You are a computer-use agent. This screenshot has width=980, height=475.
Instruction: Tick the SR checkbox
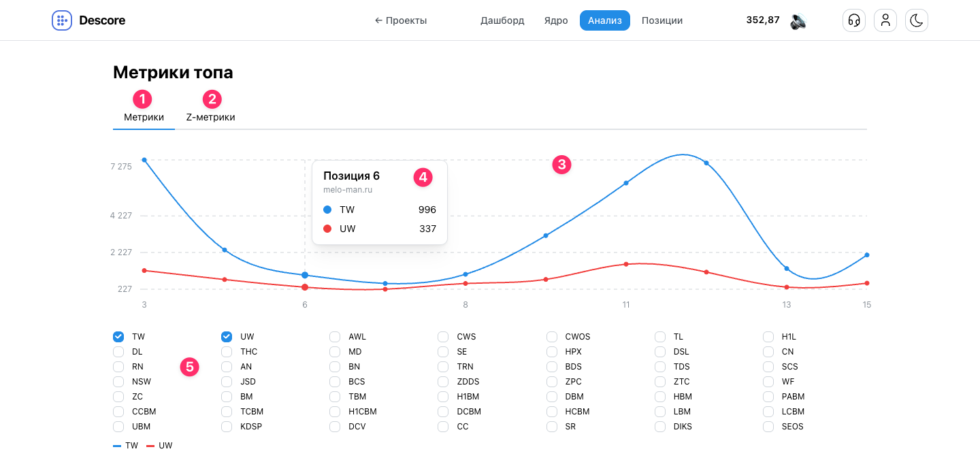552,427
